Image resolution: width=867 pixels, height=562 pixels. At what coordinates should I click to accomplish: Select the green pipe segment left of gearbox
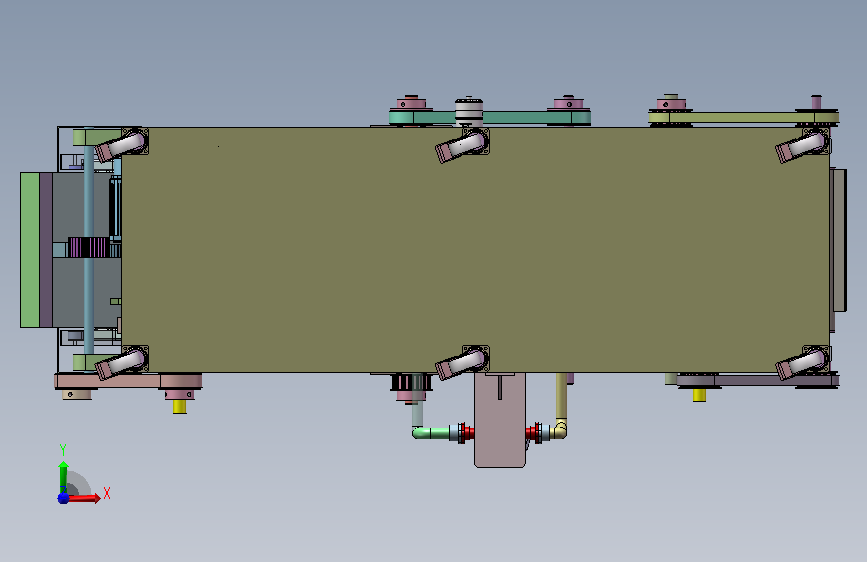coord(432,433)
